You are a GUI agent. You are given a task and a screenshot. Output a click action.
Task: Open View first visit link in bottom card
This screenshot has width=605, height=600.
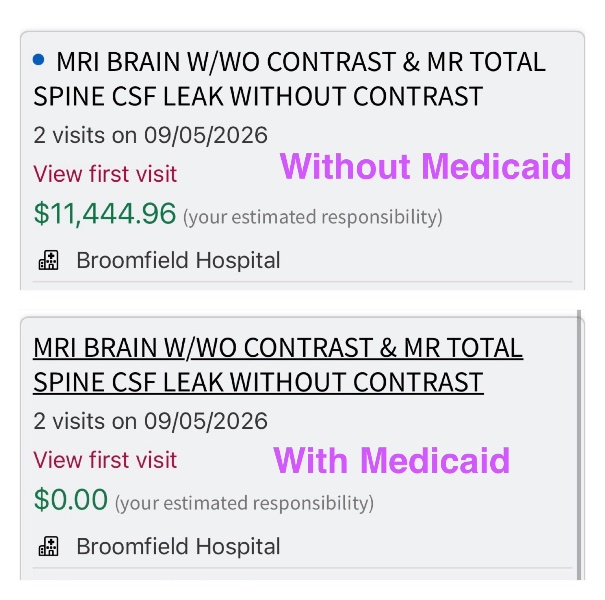[105, 460]
